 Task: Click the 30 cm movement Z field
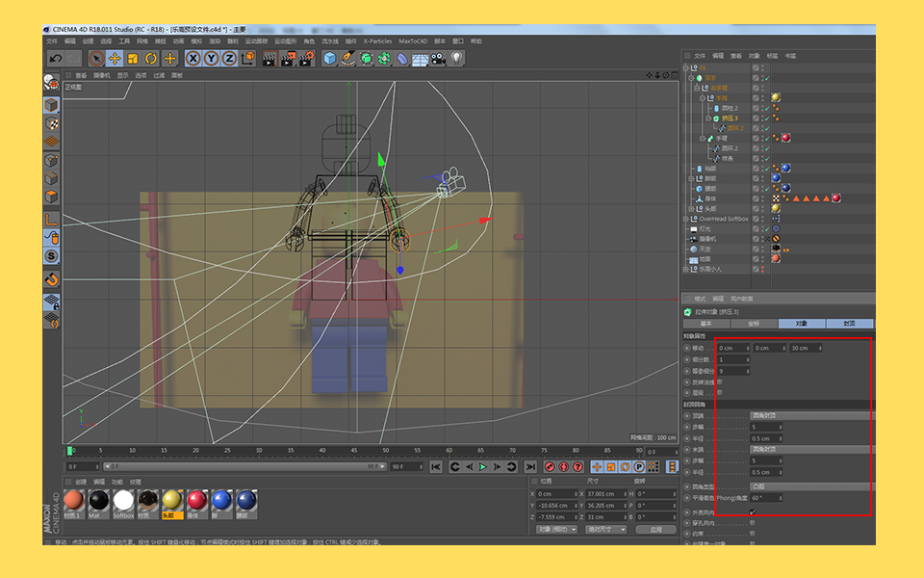click(x=806, y=348)
